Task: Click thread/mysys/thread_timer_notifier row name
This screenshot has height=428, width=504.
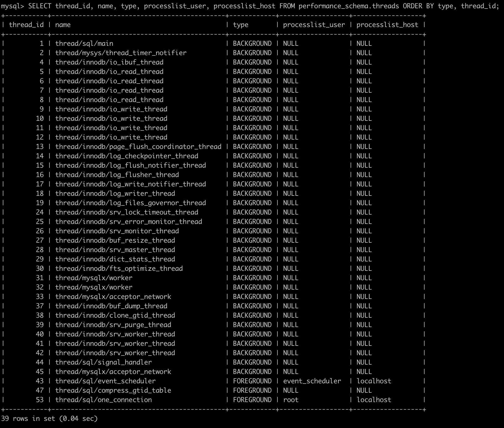Action: click(121, 53)
